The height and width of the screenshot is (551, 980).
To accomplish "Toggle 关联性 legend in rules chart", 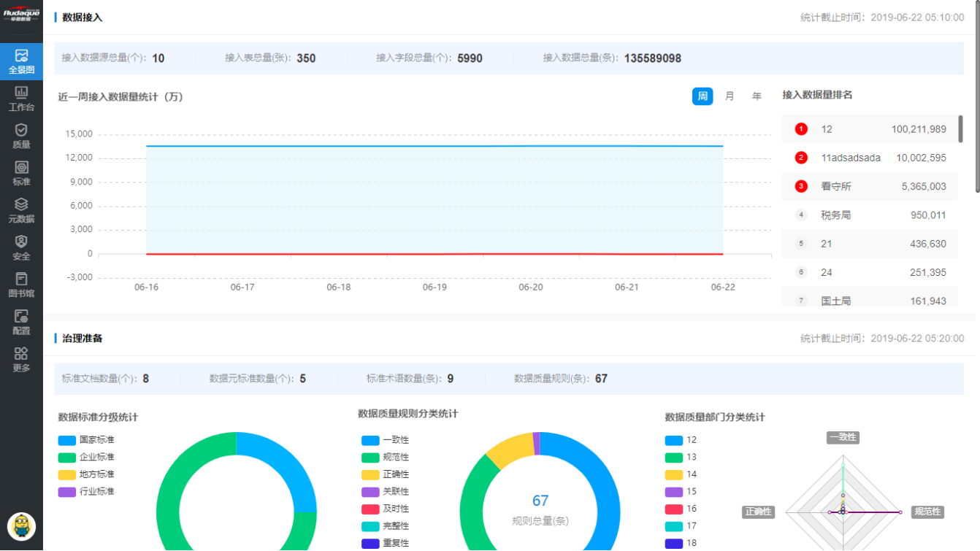I will [385, 492].
